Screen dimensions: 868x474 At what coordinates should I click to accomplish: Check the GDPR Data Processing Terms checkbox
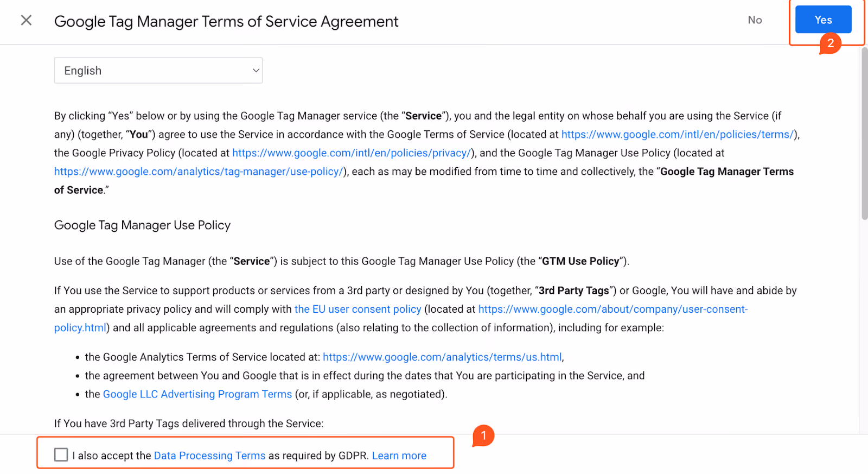(x=61, y=454)
